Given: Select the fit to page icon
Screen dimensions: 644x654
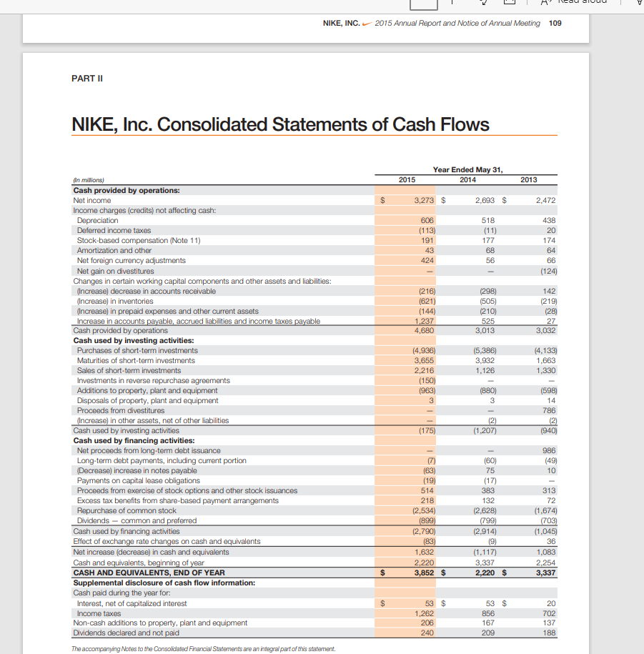Looking at the screenshot, I should click(x=509, y=4).
